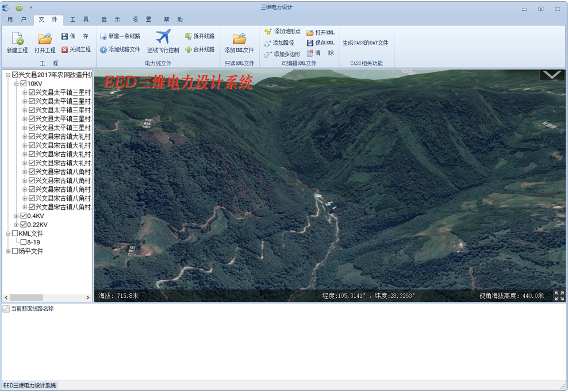Click the 关闭工程 close project icon
The width and height of the screenshot is (568, 392).
[65, 50]
